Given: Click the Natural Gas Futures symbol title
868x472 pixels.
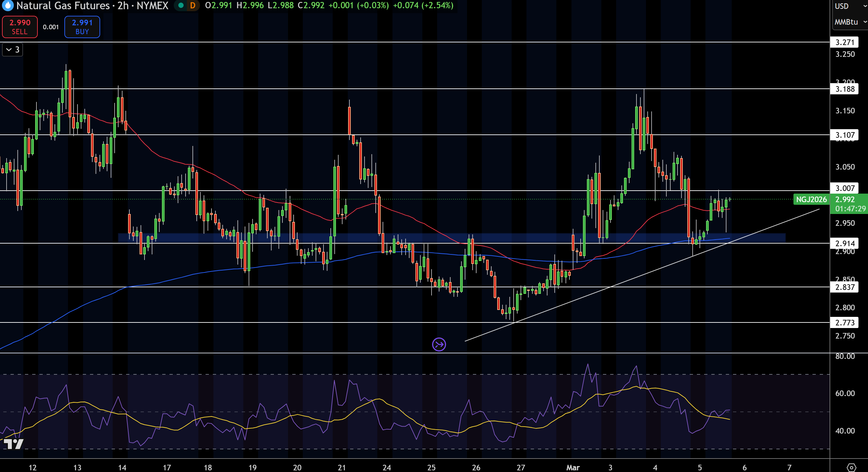Looking at the screenshot, I should tap(63, 5).
